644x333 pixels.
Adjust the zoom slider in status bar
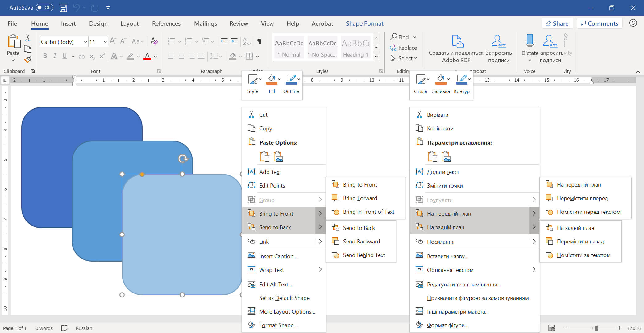tap(596, 328)
